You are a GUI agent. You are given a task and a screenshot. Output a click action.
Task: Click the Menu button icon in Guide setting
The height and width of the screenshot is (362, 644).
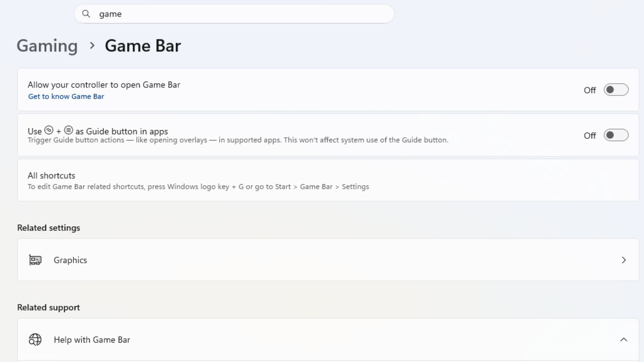point(68,130)
